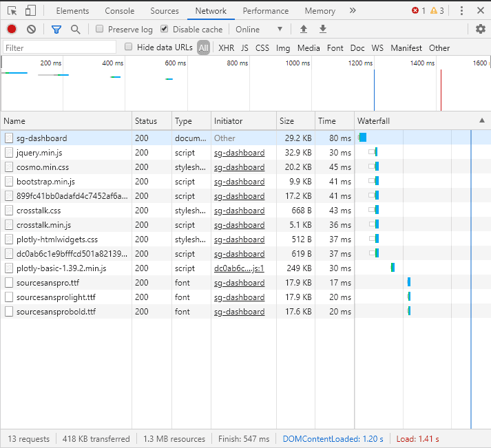Open the sg-dashboard initiator link for jquery.min.js
Image resolution: width=491 pixels, height=448 pixels.
coord(239,153)
